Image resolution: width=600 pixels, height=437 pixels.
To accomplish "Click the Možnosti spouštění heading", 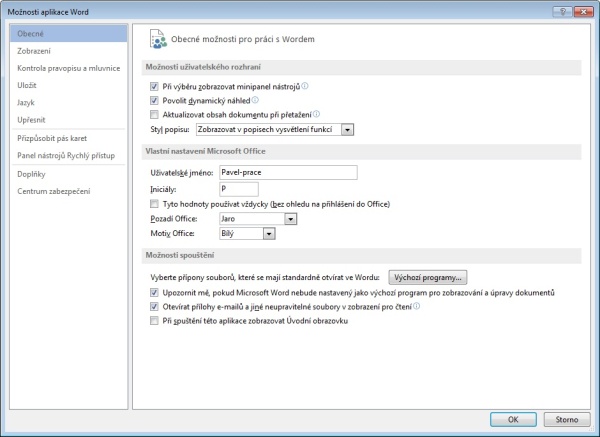I will [x=180, y=255].
